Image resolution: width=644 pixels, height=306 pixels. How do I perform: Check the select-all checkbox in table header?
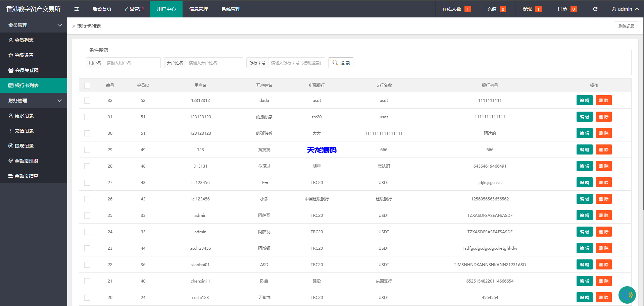[x=87, y=85]
